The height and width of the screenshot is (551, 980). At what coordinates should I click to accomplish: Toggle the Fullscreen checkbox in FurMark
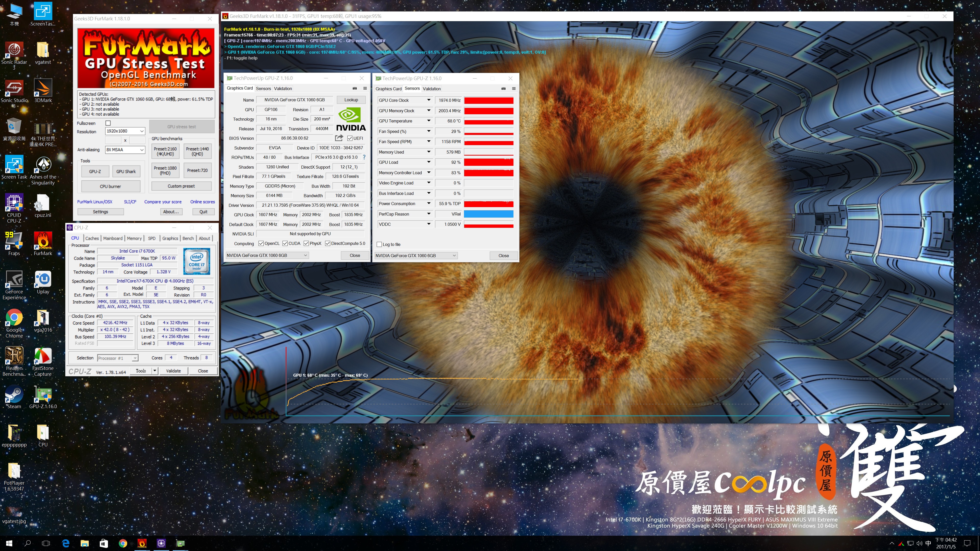click(108, 123)
